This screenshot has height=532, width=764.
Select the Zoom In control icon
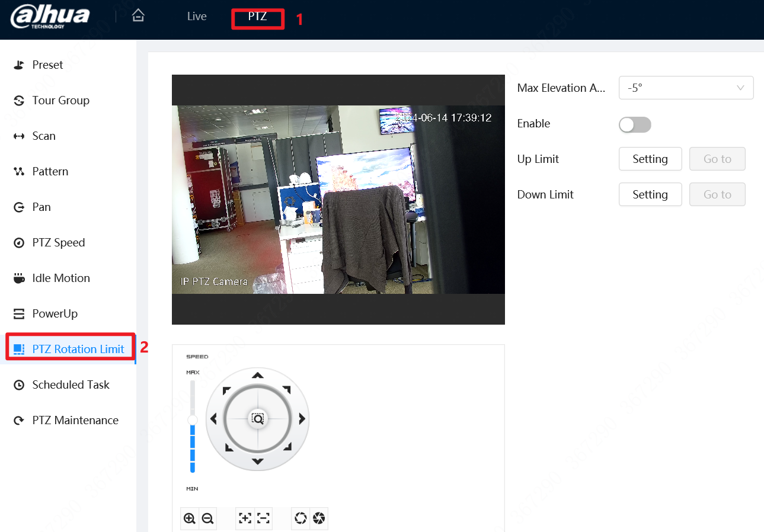tap(190, 518)
